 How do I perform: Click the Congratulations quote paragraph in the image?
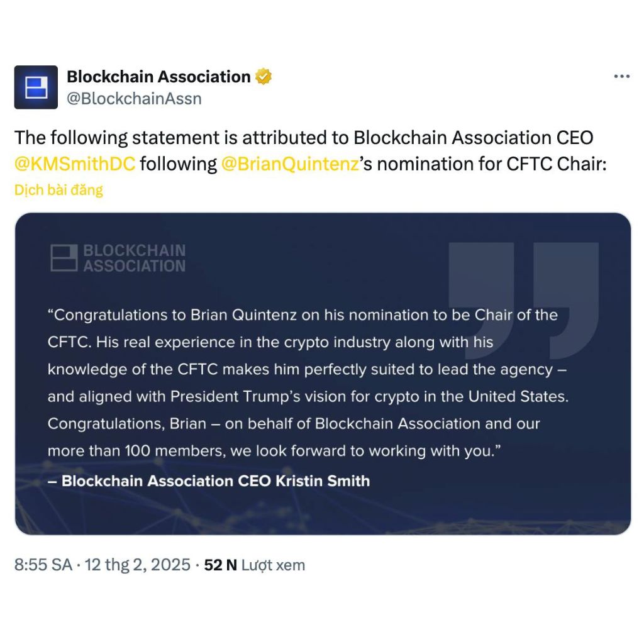[308, 383]
